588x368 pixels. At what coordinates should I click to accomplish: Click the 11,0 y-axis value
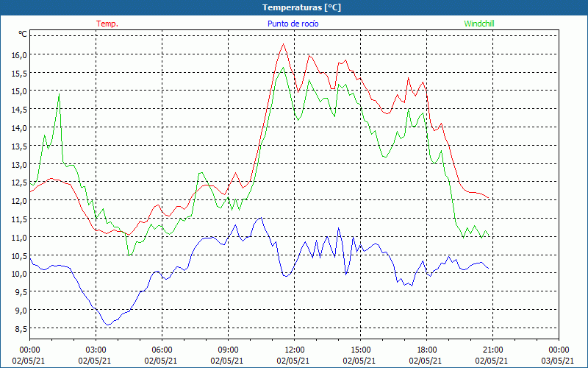(20, 237)
